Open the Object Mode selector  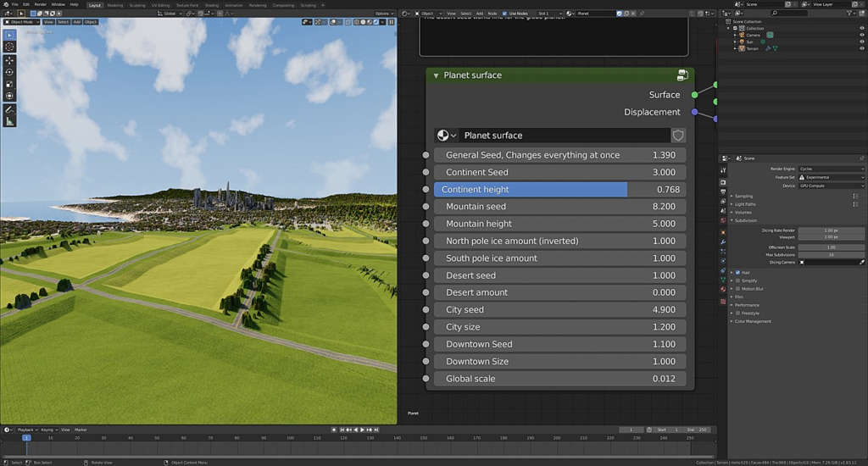click(21, 22)
